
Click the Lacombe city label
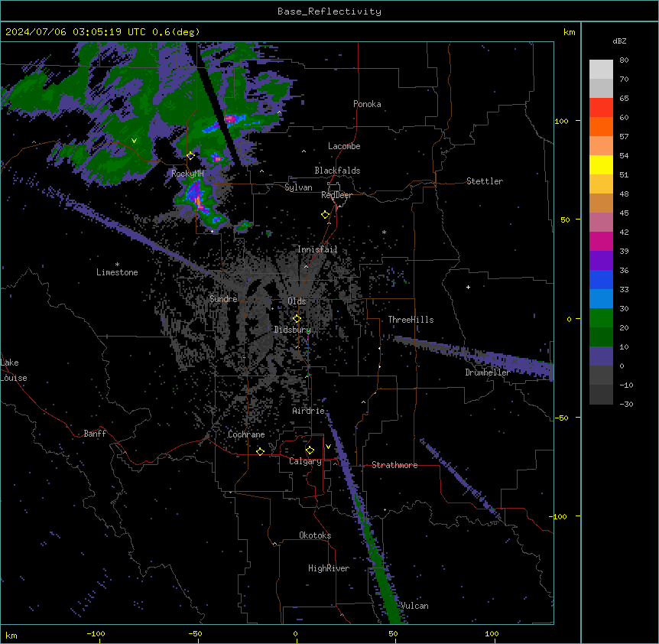(x=344, y=146)
